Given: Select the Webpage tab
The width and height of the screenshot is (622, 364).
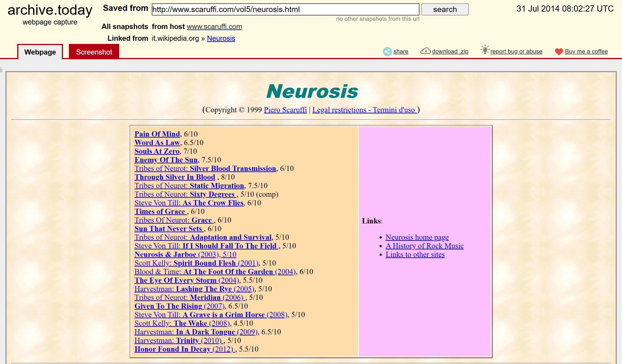Looking at the screenshot, I should [x=40, y=52].
